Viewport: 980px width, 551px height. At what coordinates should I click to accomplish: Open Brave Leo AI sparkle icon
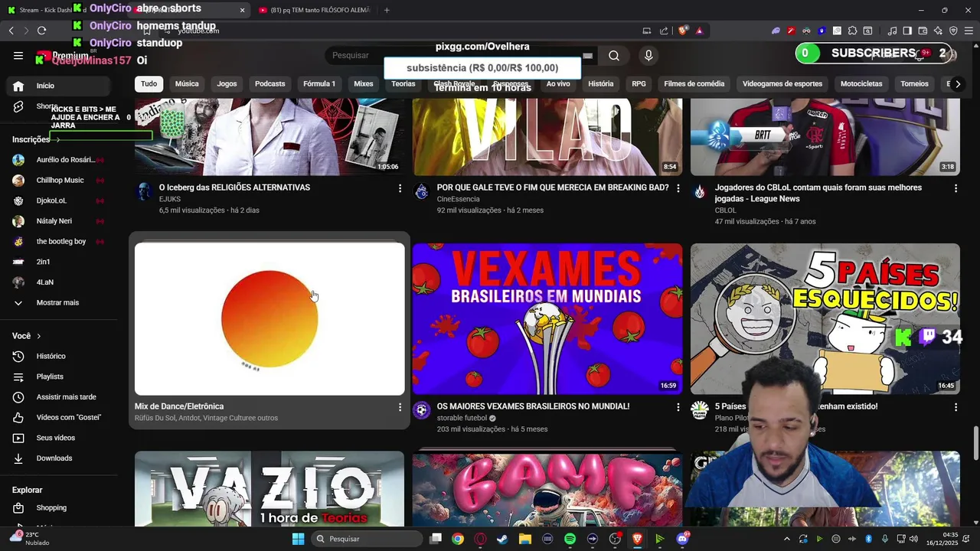[938, 31]
